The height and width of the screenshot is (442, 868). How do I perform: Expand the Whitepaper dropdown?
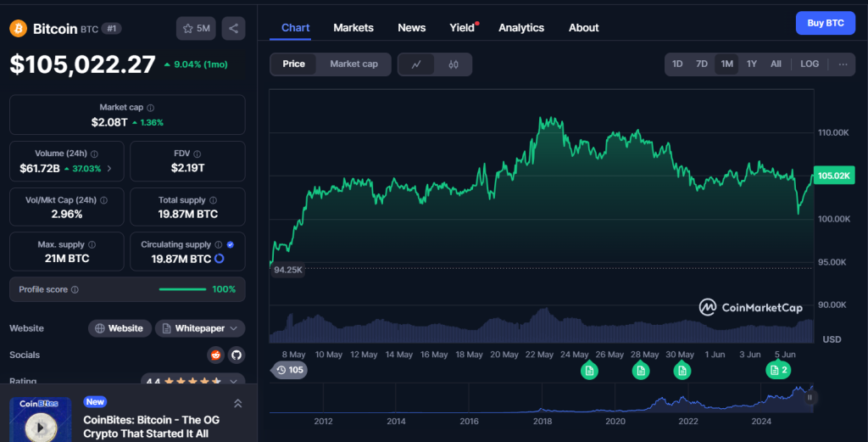pos(200,328)
